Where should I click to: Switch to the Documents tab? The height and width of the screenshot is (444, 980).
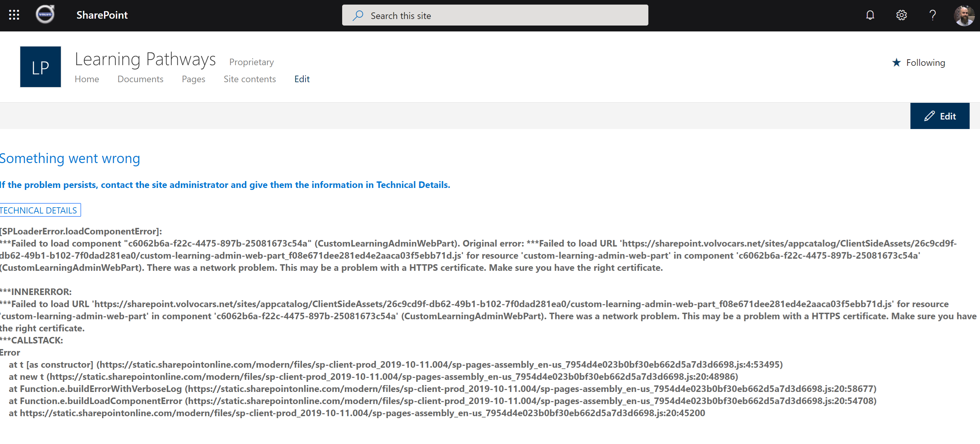click(x=140, y=79)
